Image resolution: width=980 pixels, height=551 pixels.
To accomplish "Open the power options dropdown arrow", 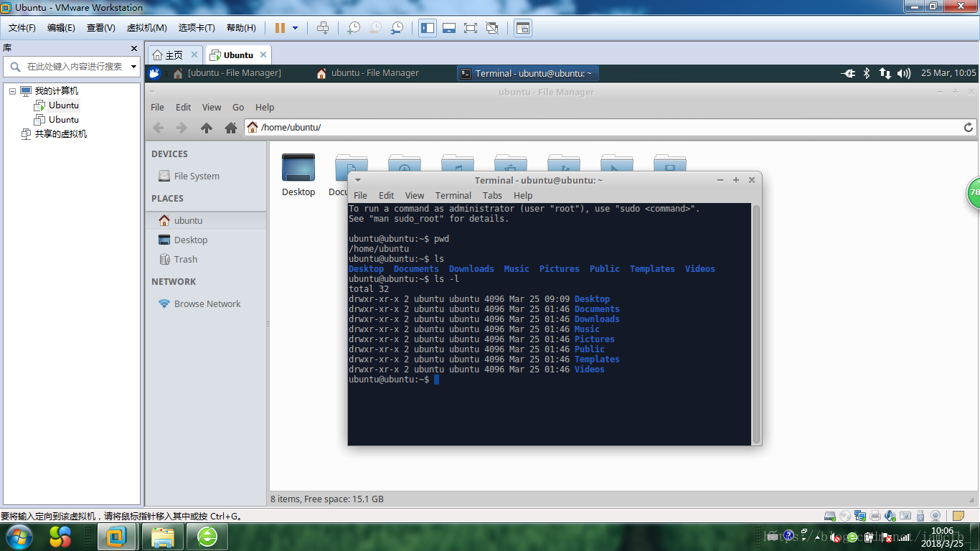I will click(295, 28).
